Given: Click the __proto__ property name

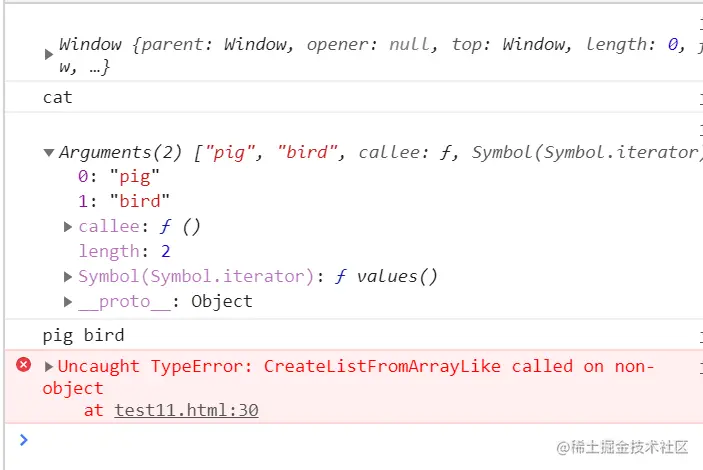Looking at the screenshot, I should coord(125,302).
